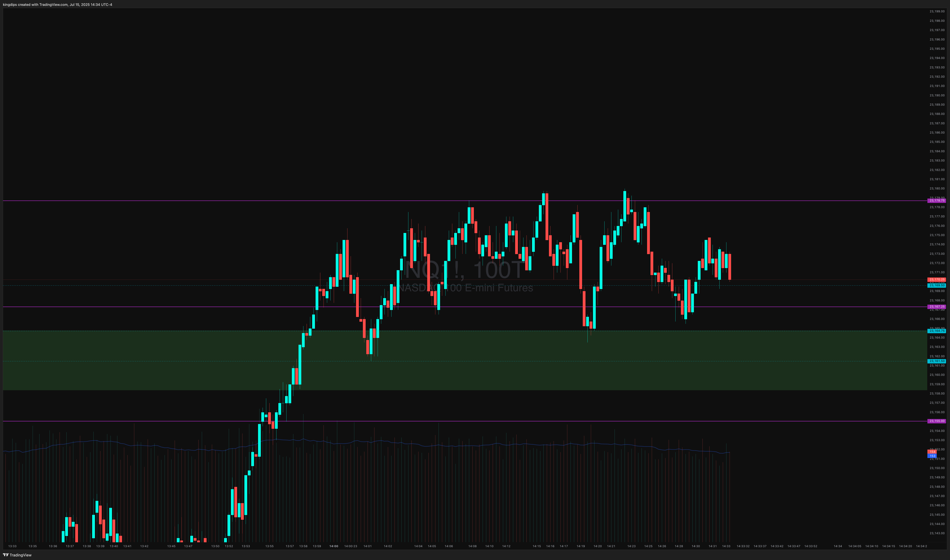This screenshot has width=950, height=560.
Task: Click the 23,159.00 price axis label
Action: [x=937, y=384]
